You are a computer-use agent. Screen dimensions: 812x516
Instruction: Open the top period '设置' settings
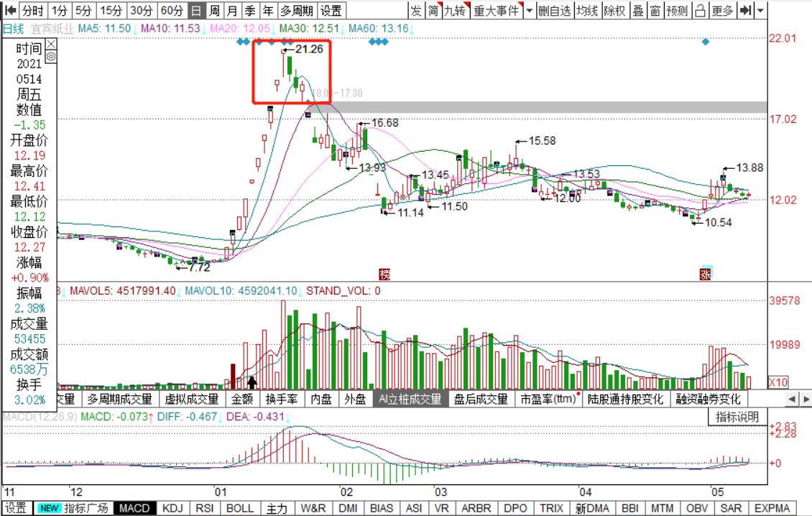(331, 10)
